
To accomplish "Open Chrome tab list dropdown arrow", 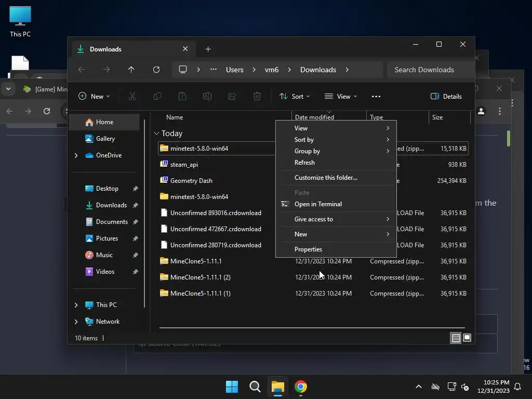I will tap(8, 89).
